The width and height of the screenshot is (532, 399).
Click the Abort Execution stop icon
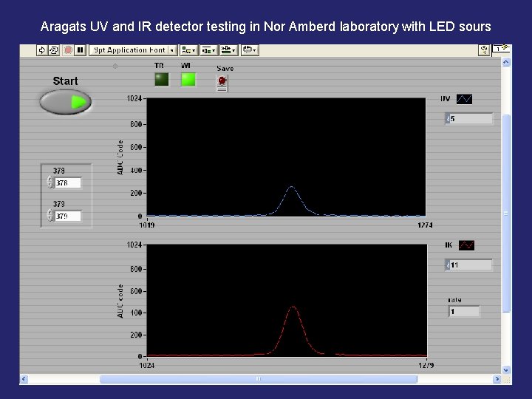[68, 50]
